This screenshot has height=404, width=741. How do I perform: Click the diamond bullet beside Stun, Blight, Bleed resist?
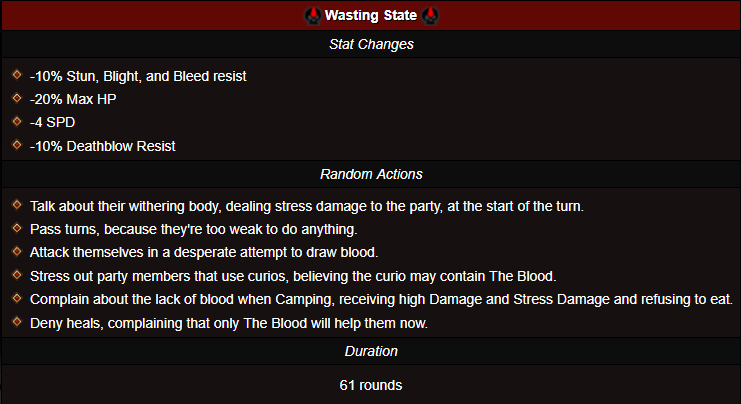coord(17,75)
